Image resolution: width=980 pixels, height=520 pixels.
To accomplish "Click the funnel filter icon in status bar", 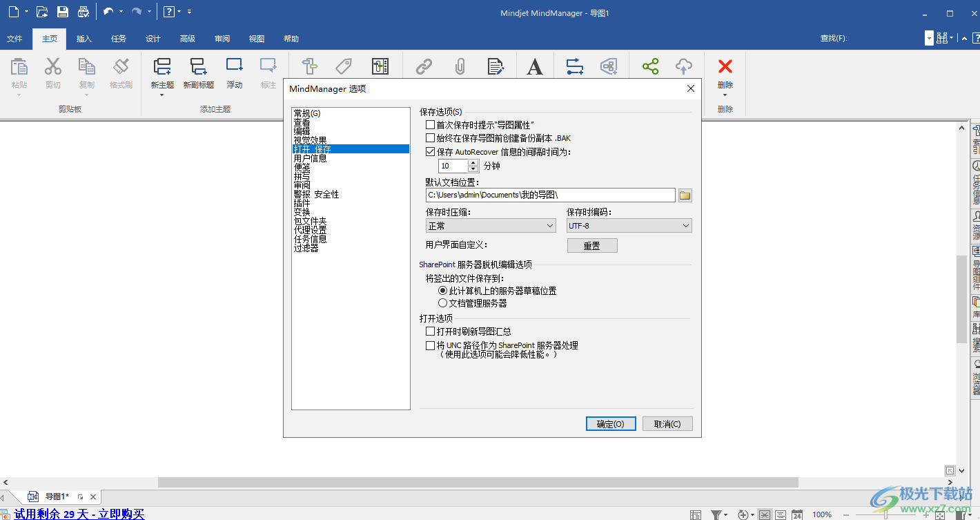I will [716, 514].
